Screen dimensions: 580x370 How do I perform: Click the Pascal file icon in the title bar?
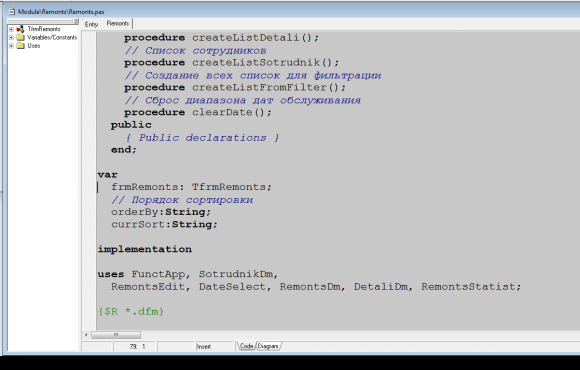12,12
